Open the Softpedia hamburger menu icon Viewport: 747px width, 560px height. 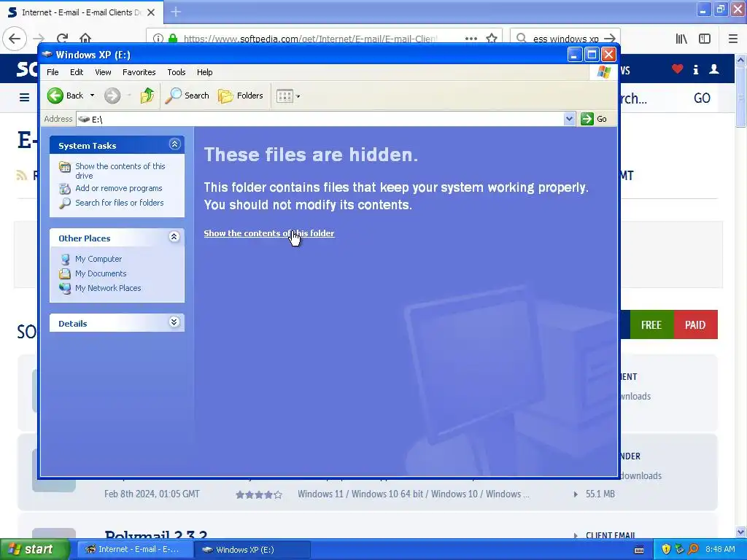click(24, 98)
